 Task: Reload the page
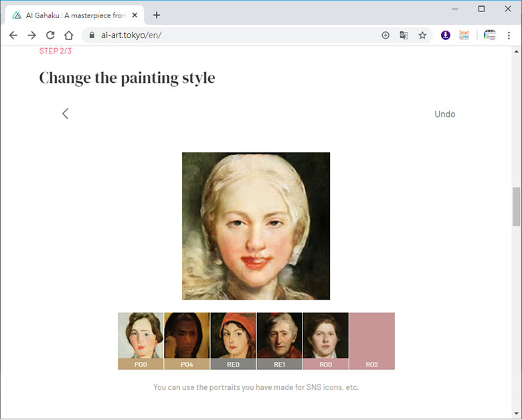tap(50, 35)
